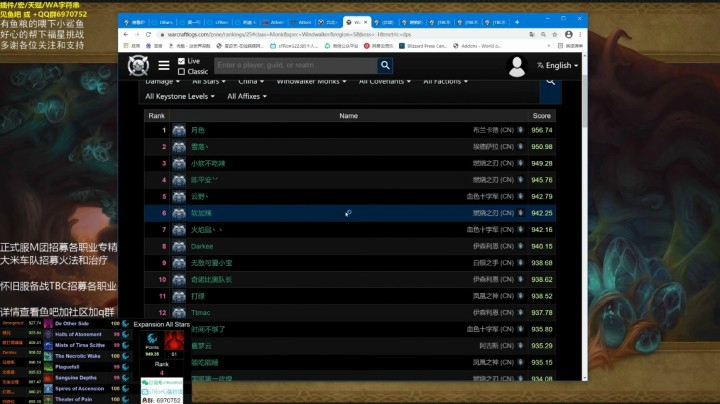Click the 942.25 score in the highlighted row
720x404 pixels.
click(542, 213)
